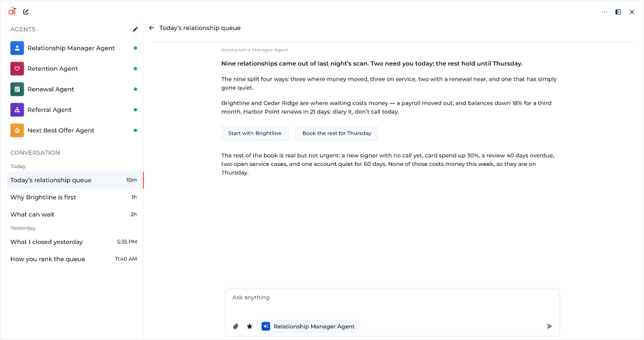Click the star favorites icon in composer

pyautogui.click(x=249, y=326)
